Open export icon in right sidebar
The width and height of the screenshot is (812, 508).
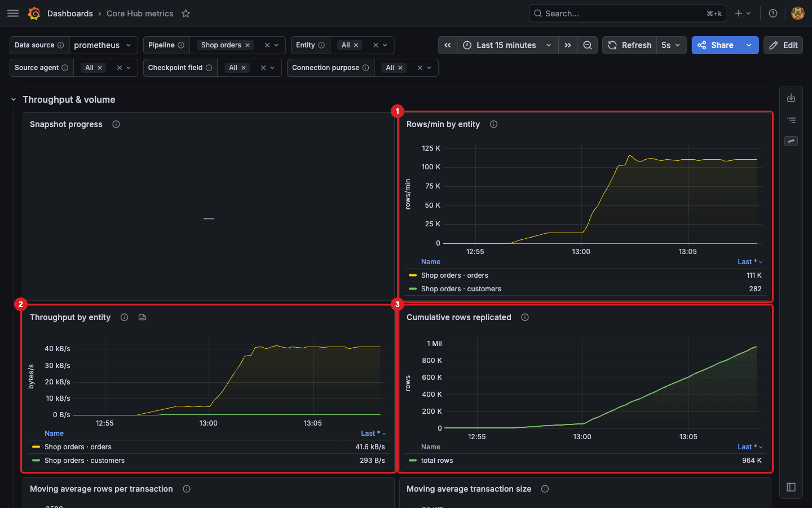[791, 98]
